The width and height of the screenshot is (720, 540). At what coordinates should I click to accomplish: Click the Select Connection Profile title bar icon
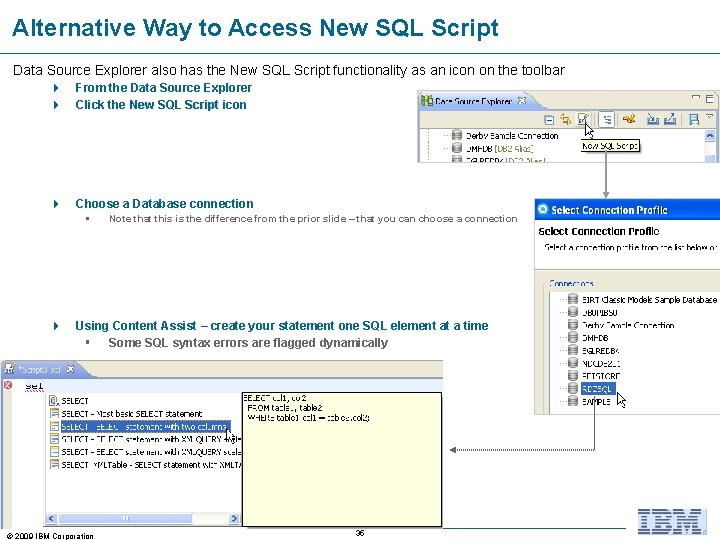pos(543,209)
